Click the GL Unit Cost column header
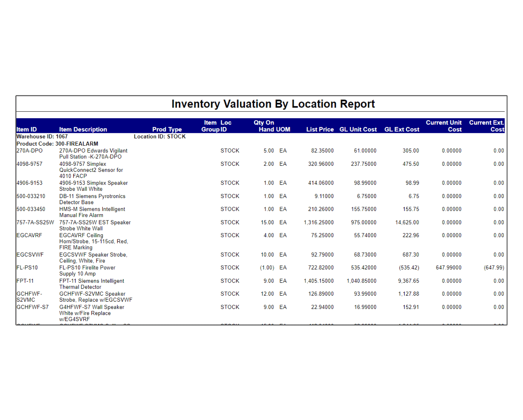Image resolution: width=523 pixels, height=420 pixels. click(x=358, y=129)
